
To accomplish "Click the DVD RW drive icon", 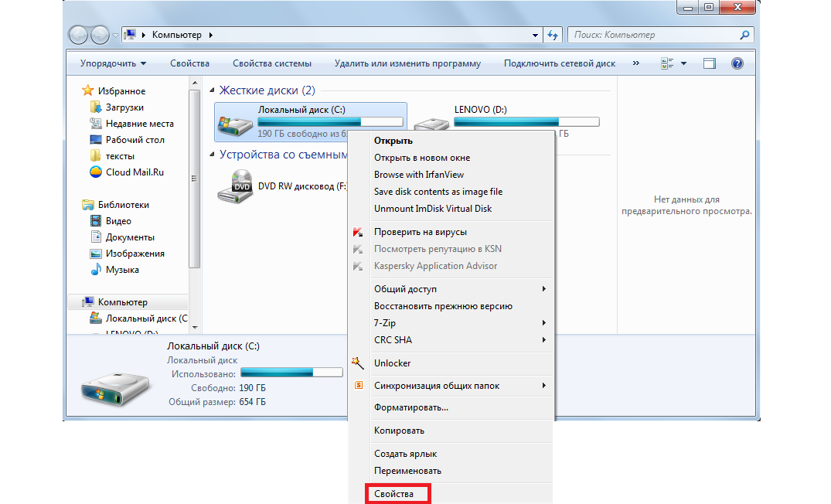I will pyautogui.click(x=235, y=186).
